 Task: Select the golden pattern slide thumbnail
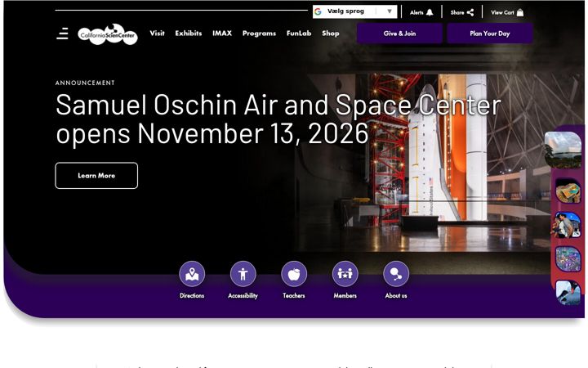coord(568,191)
